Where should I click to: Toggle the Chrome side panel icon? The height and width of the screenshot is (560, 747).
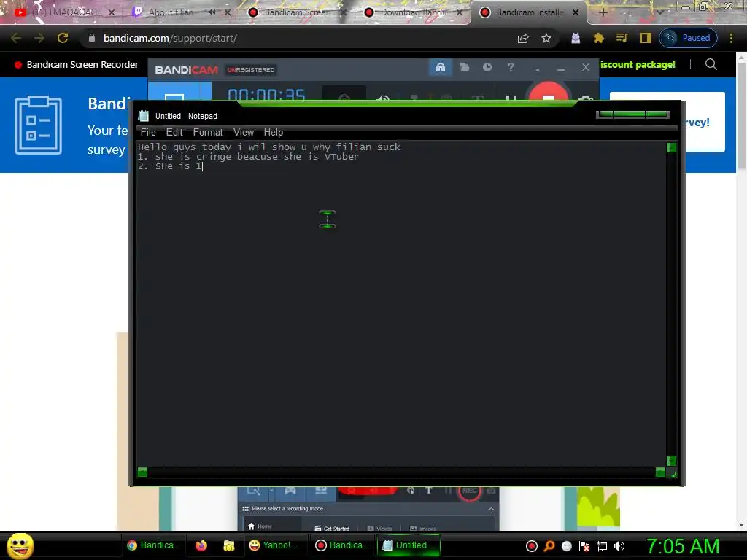(x=645, y=38)
